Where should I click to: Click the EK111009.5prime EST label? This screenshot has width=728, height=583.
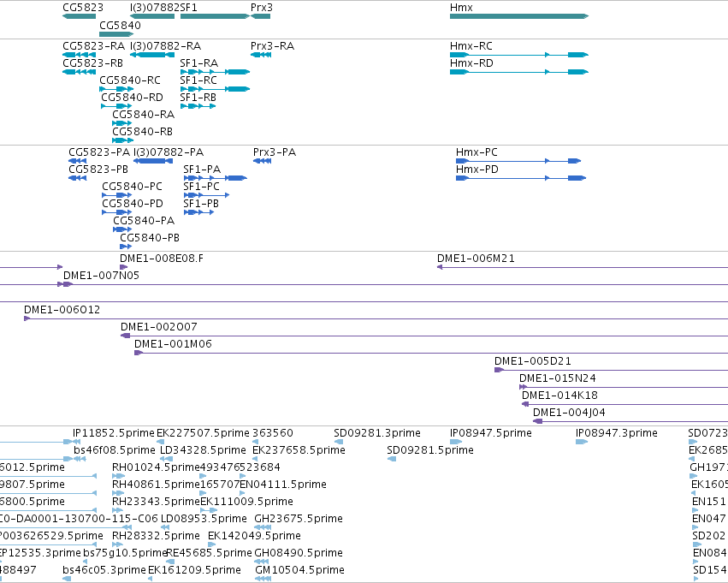point(246,503)
